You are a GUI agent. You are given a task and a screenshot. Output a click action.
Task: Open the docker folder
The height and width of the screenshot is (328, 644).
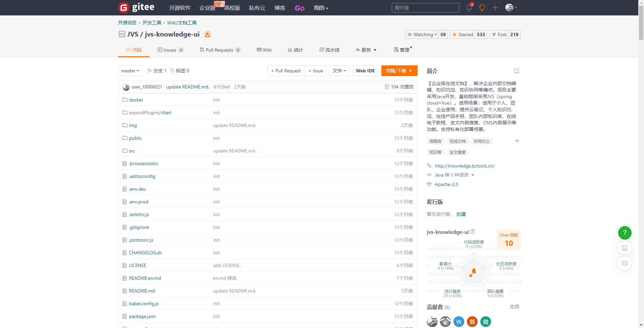pos(136,100)
